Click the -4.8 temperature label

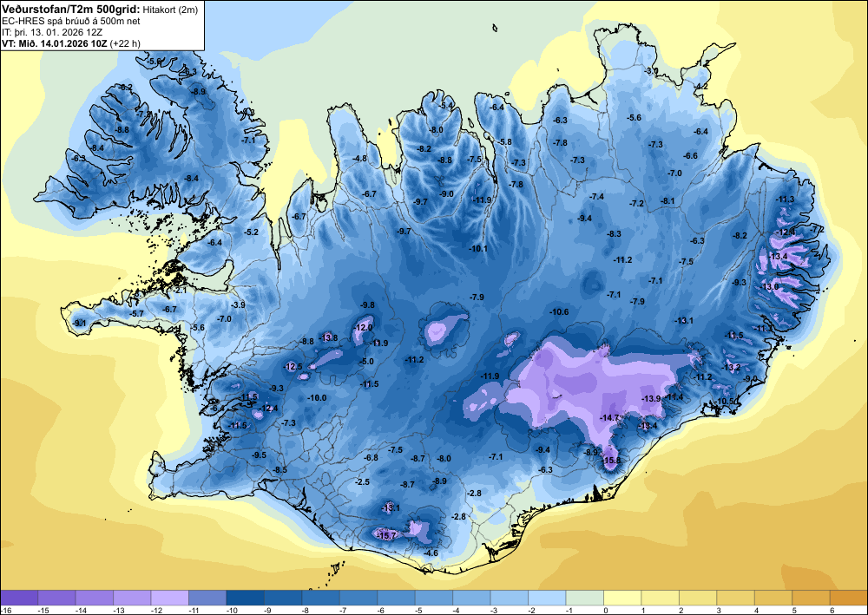tap(360, 159)
